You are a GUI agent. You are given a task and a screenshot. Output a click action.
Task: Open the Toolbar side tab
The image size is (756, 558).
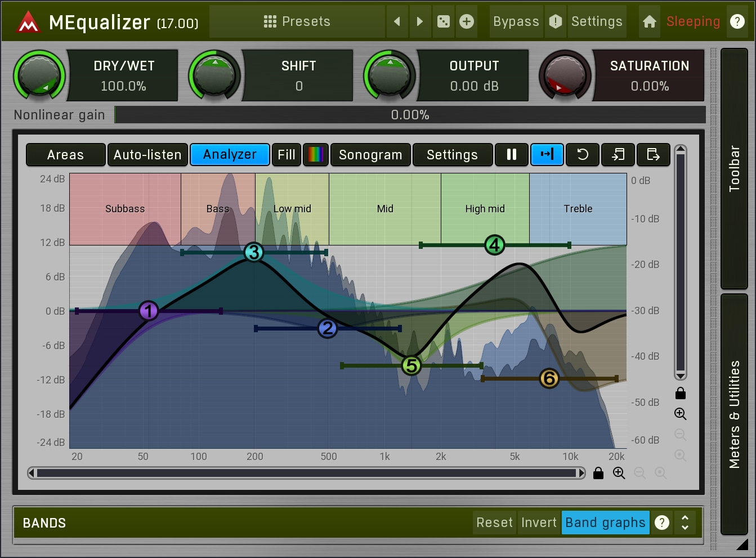(x=734, y=168)
